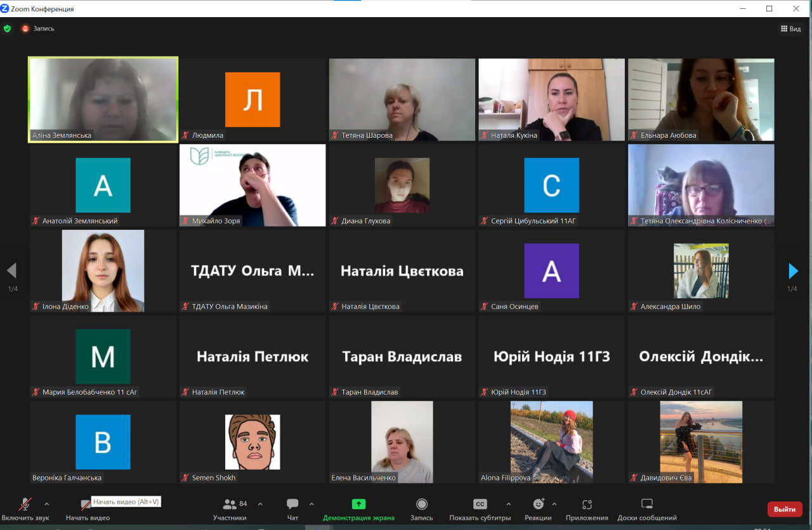
Task: Click the muted mic icon beside Наталя Кукіна
Action: [x=485, y=135]
